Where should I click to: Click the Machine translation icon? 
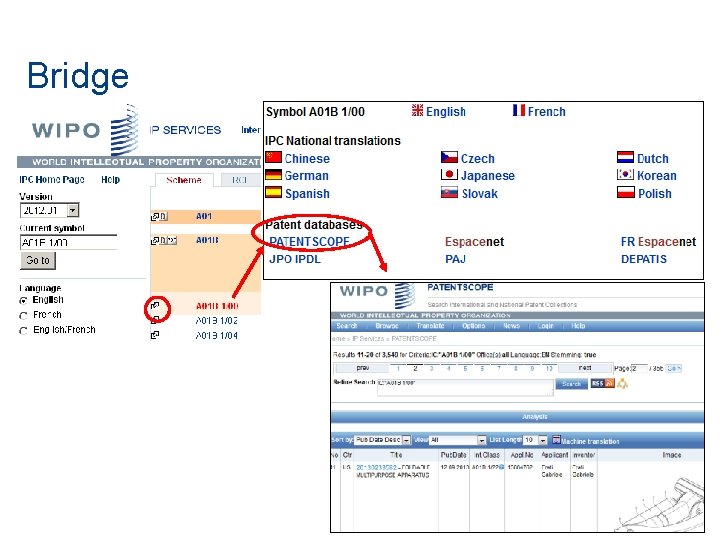(556, 440)
